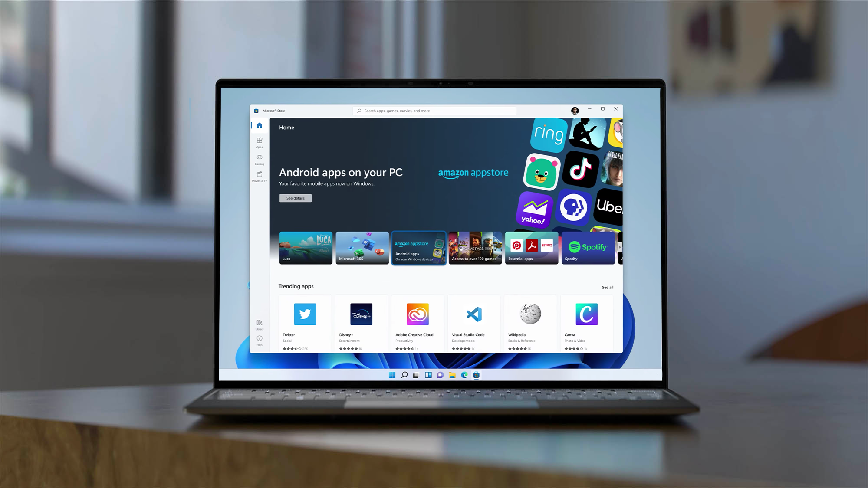Select the Apps section in sidebar

click(x=260, y=142)
